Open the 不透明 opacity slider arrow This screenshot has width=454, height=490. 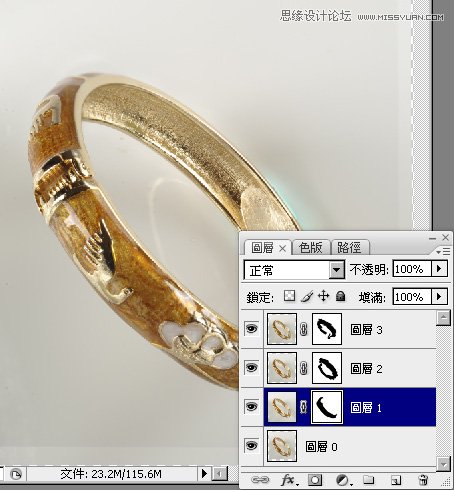(439, 269)
